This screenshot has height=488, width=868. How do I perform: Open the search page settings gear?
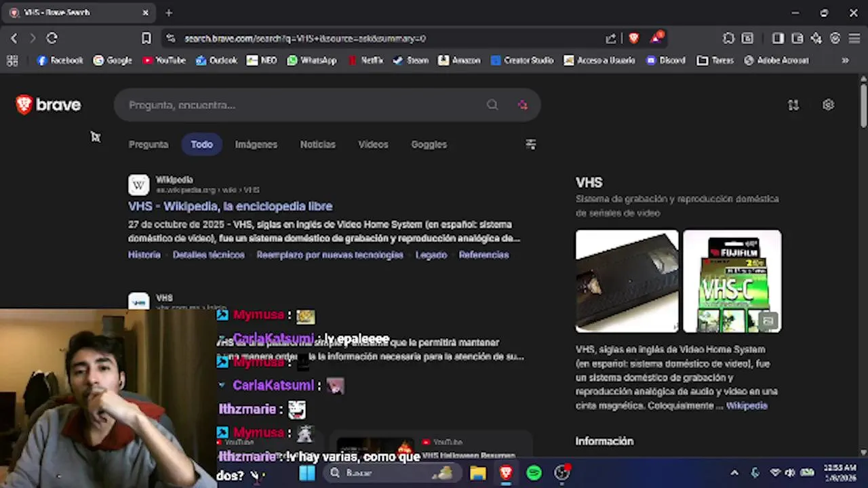click(x=828, y=105)
